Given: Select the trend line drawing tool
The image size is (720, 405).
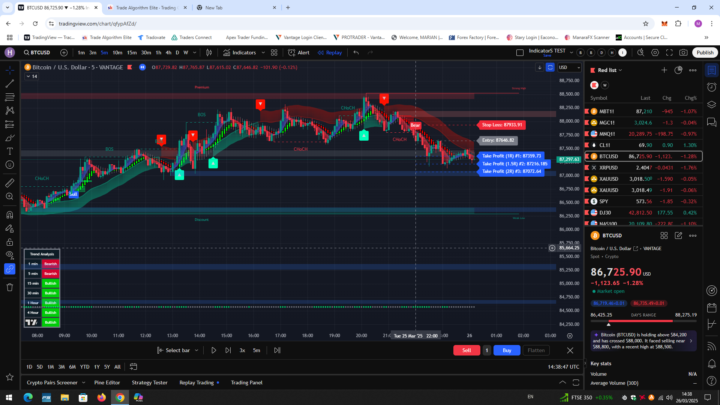Looking at the screenshot, I should [x=10, y=84].
